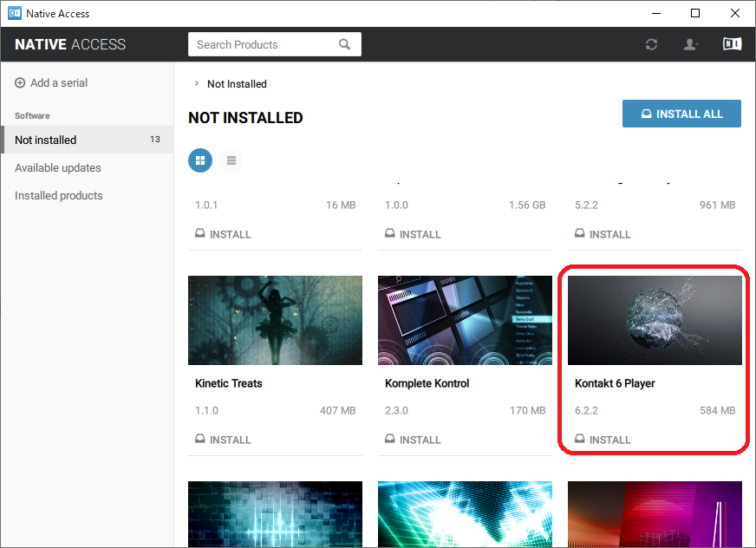The image size is (756, 548).
Task: Click the version number 1.0.1
Action: (x=206, y=205)
